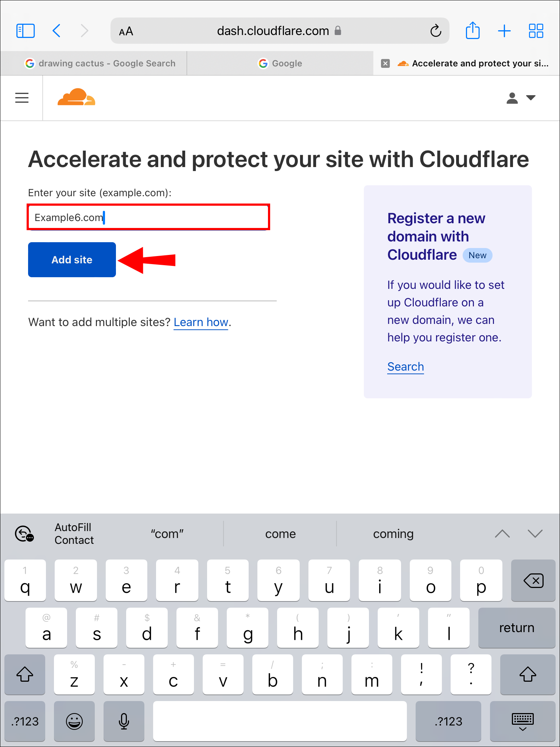Open a new tab with the plus icon
The height and width of the screenshot is (747, 560).
point(504,31)
